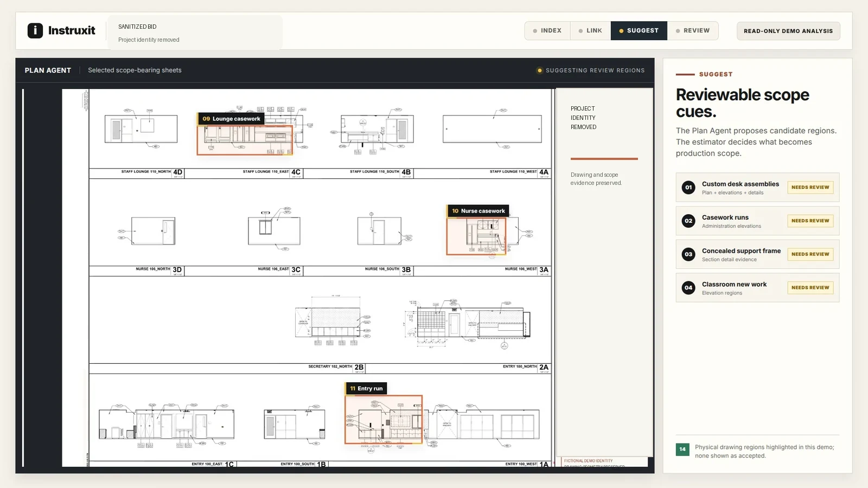868x488 pixels.
Task: Open the Custom desk assemblies cue card
Action: pyautogui.click(x=757, y=188)
